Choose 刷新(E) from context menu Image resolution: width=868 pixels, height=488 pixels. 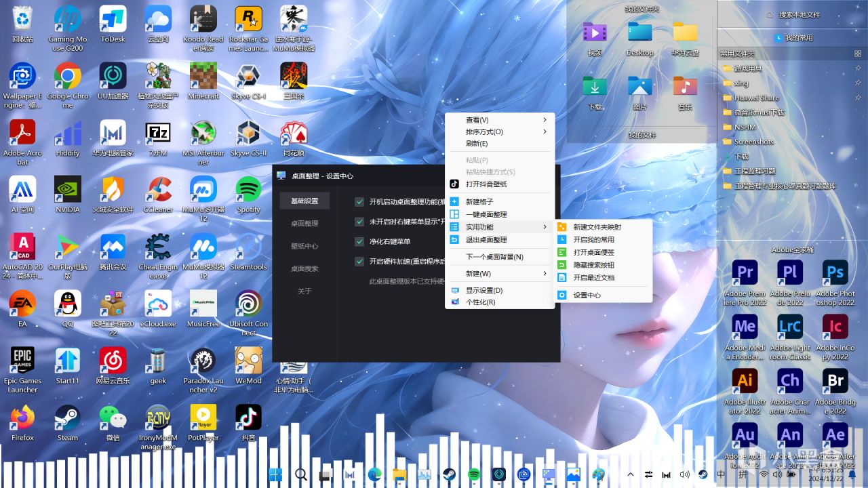point(500,144)
